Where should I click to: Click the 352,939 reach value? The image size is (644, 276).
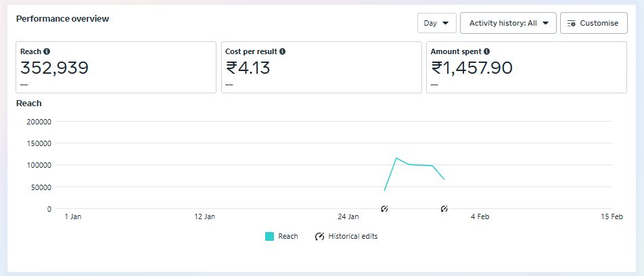click(55, 68)
